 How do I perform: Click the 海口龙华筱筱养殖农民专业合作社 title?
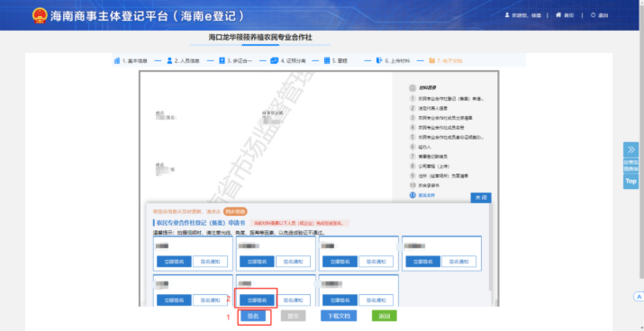pyautogui.click(x=260, y=37)
